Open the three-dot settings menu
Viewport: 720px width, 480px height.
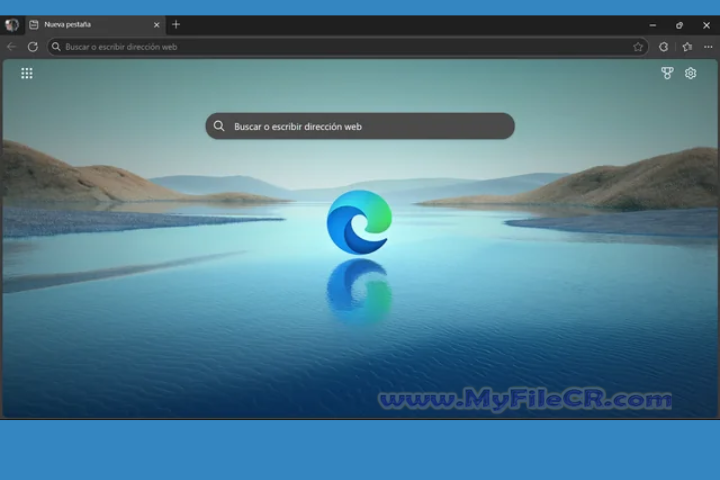click(708, 47)
